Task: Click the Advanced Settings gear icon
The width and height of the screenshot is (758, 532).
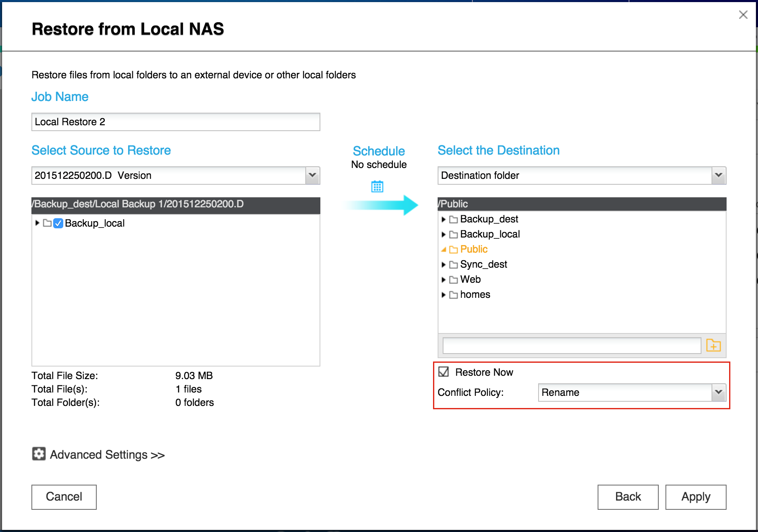Action: click(39, 454)
